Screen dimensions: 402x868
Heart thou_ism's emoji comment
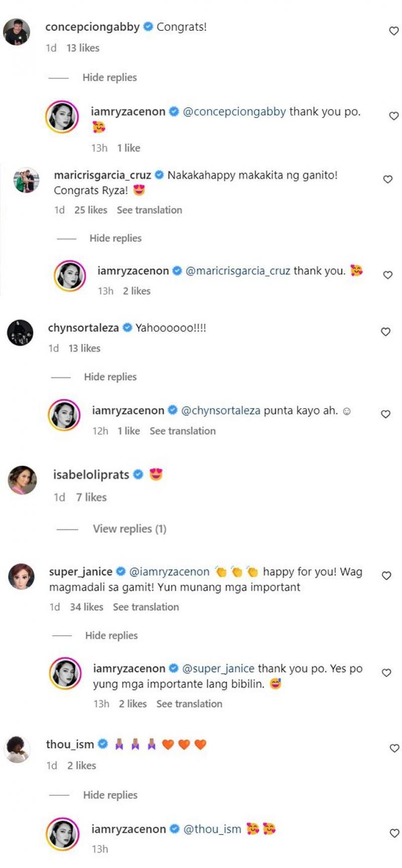[394, 748]
